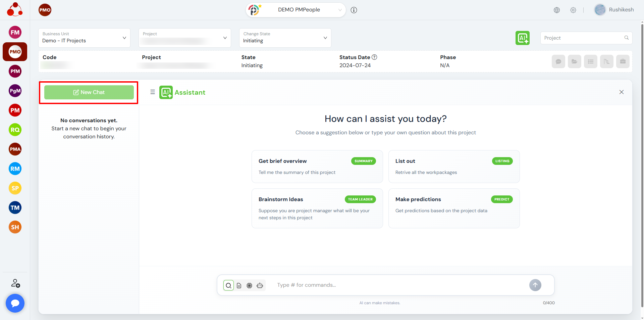Screen dimensions: 644x320
Task: Toggle the chat sidebar hamburger menu
Action: tap(153, 92)
